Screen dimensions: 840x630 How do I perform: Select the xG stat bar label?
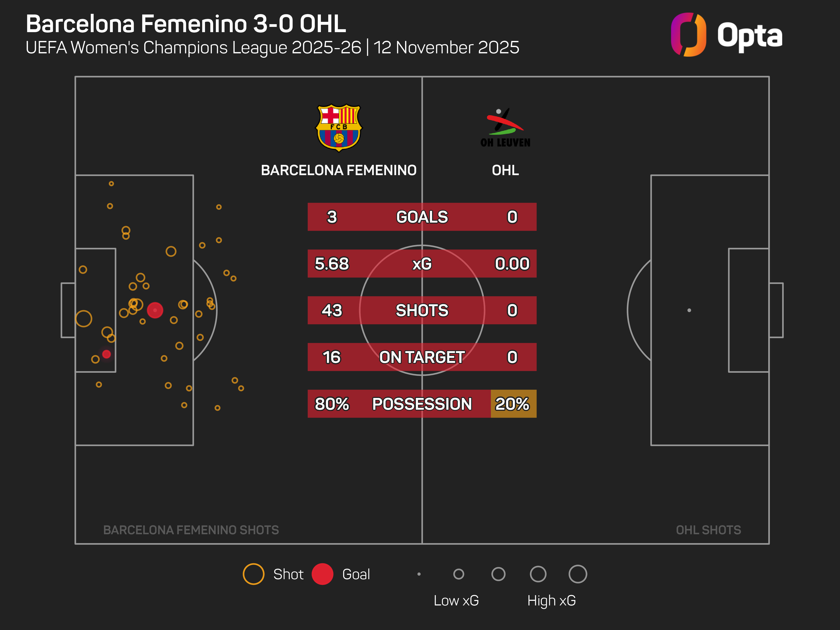coord(422,264)
